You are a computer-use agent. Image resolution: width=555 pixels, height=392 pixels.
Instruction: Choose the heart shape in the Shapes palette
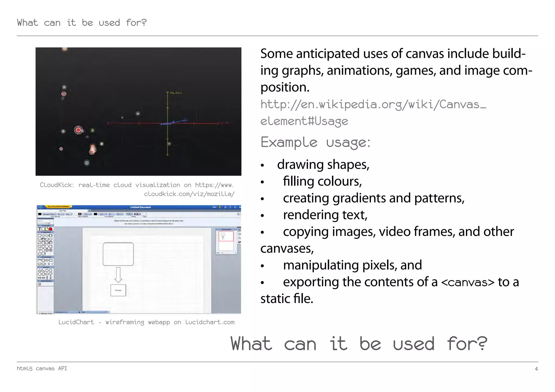point(51,274)
